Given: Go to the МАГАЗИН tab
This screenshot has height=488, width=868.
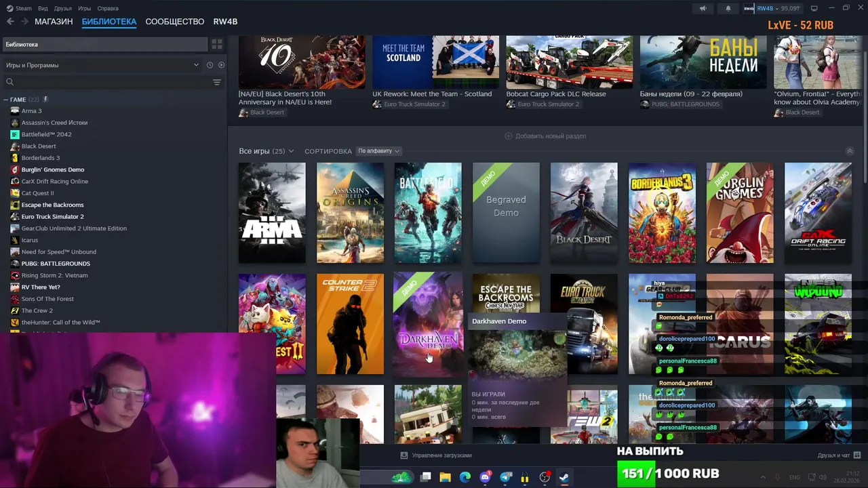Looking at the screenshot, I should tap(54, 22).
